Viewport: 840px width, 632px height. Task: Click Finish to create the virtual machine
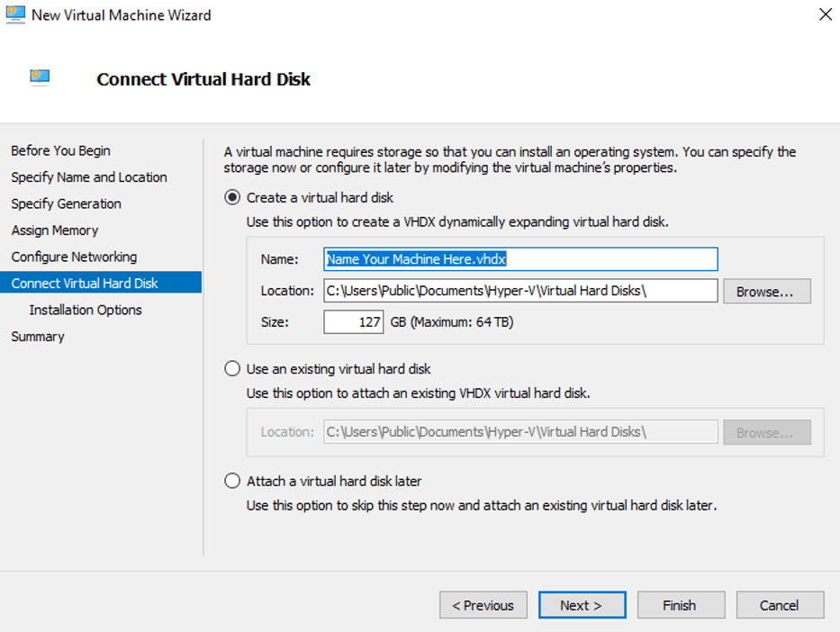[679, 605]
